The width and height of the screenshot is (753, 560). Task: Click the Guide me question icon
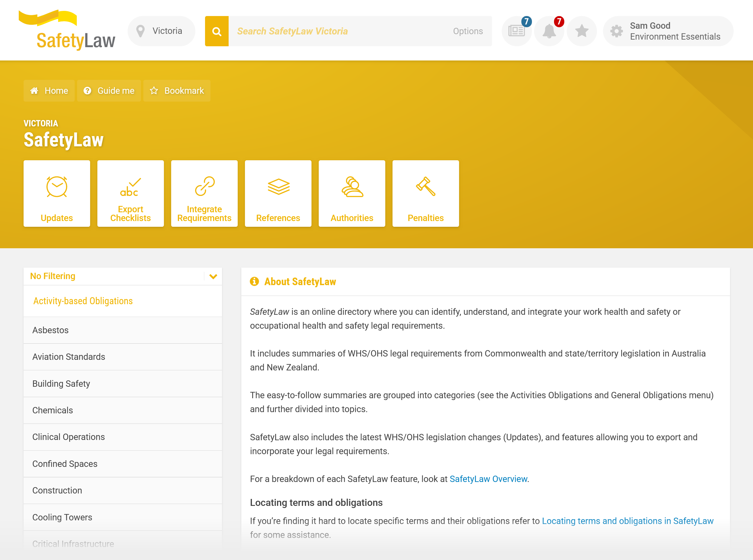click(87, 90)
